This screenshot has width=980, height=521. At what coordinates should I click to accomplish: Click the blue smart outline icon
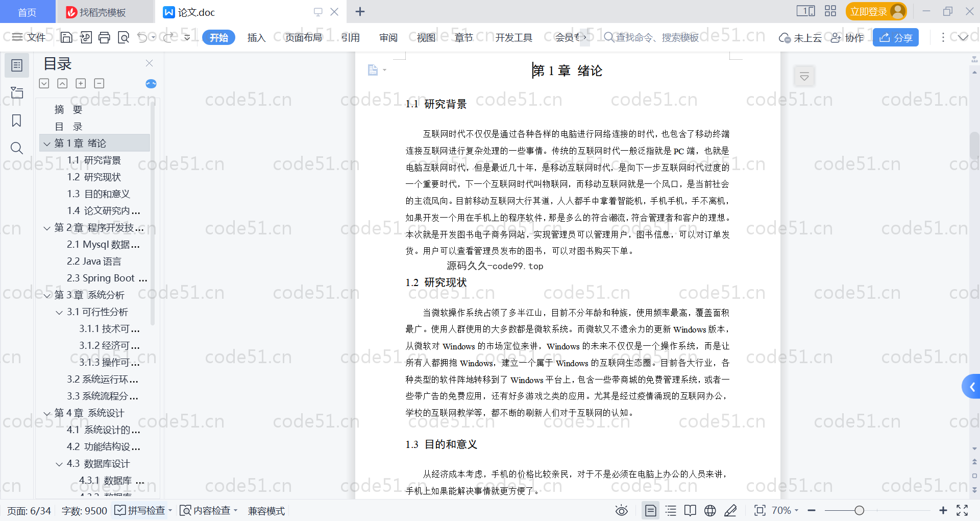pos(151,84)
